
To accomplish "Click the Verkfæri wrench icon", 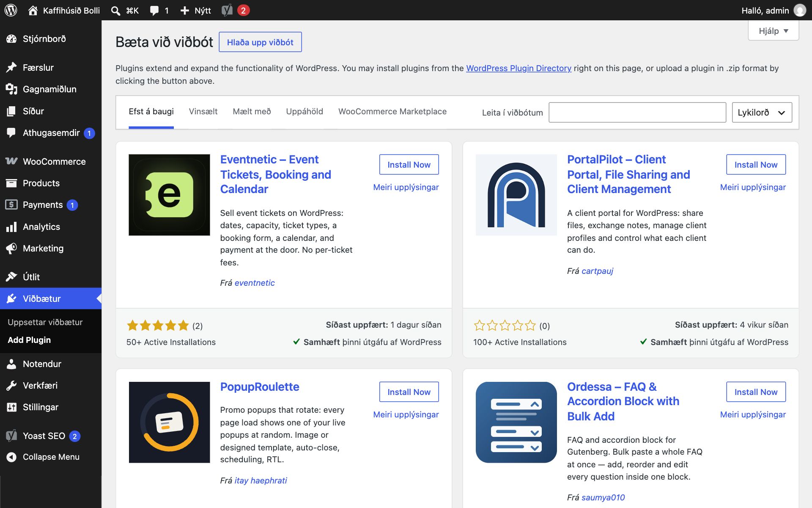I will point(11,386).
